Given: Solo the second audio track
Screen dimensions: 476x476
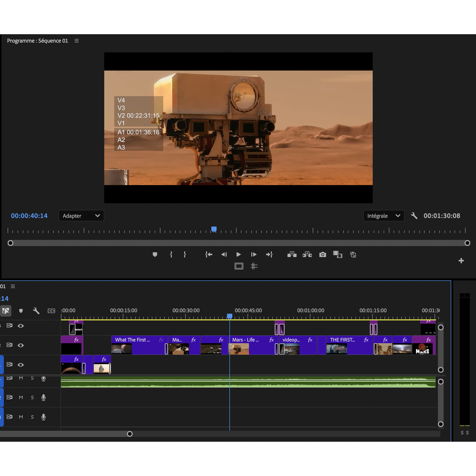Looking at the screenshot, I should click(x=32, y=397).
